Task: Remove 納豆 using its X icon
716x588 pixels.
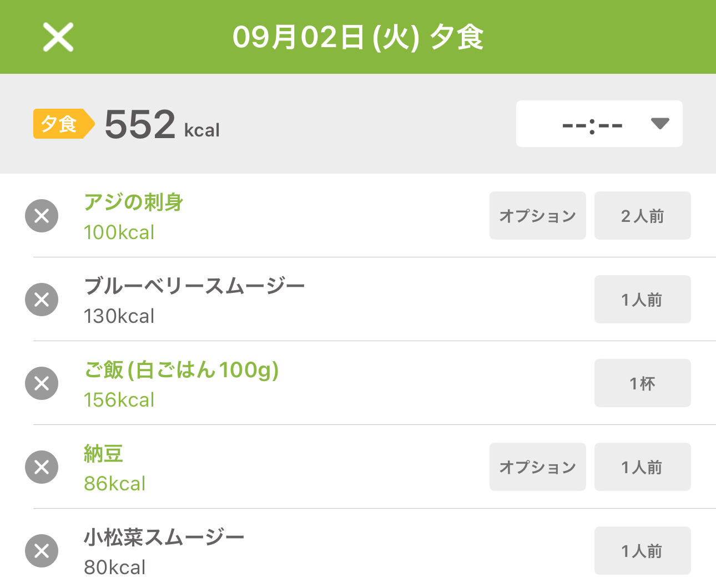Action: point(42,467)
